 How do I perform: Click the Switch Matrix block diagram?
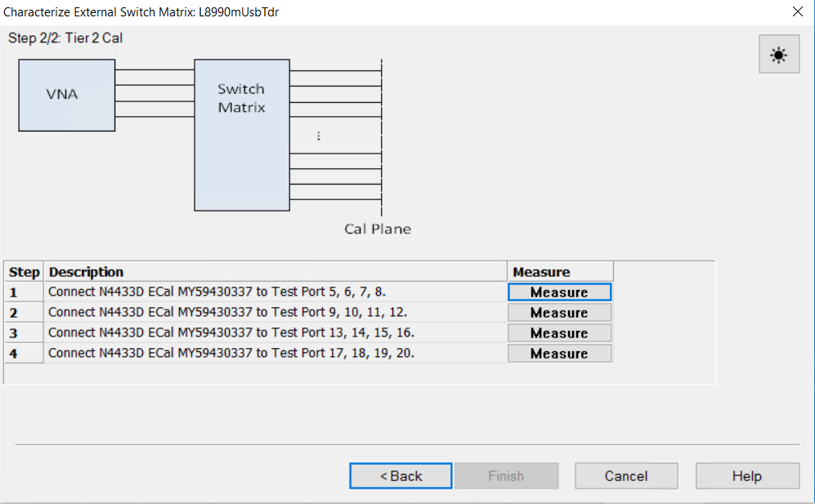point(241,135)
